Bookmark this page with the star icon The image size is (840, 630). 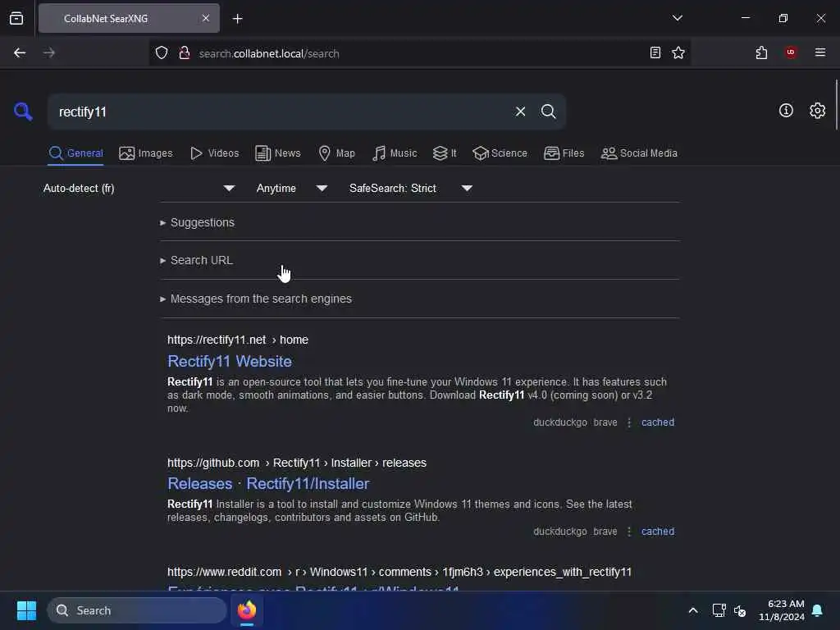coord(678,53)
